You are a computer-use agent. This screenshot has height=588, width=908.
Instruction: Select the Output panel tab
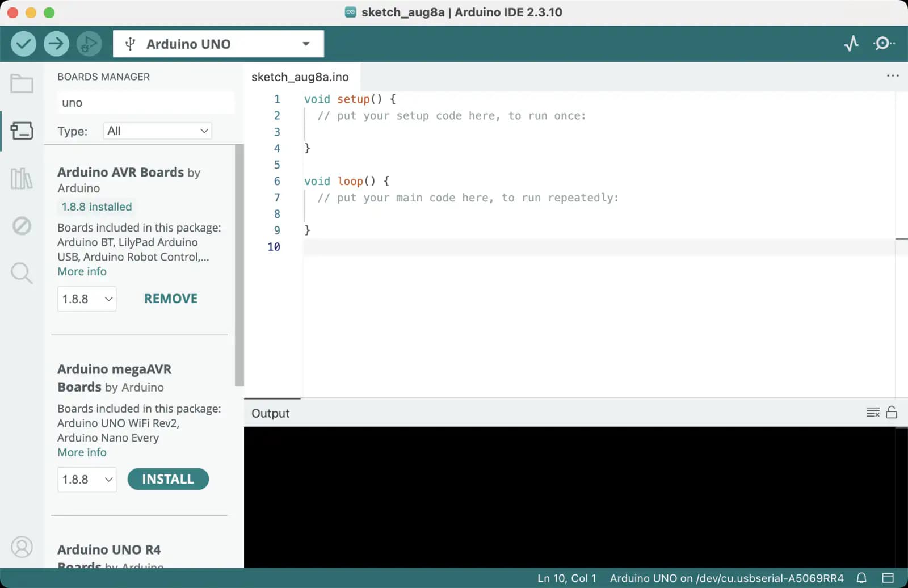click(x=271, y=413)
